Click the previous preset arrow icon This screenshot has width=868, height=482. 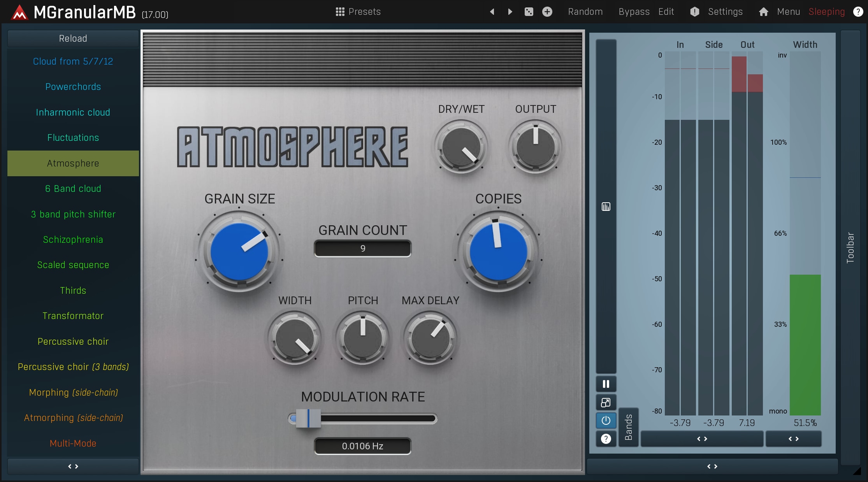click(x=492, y=12)
